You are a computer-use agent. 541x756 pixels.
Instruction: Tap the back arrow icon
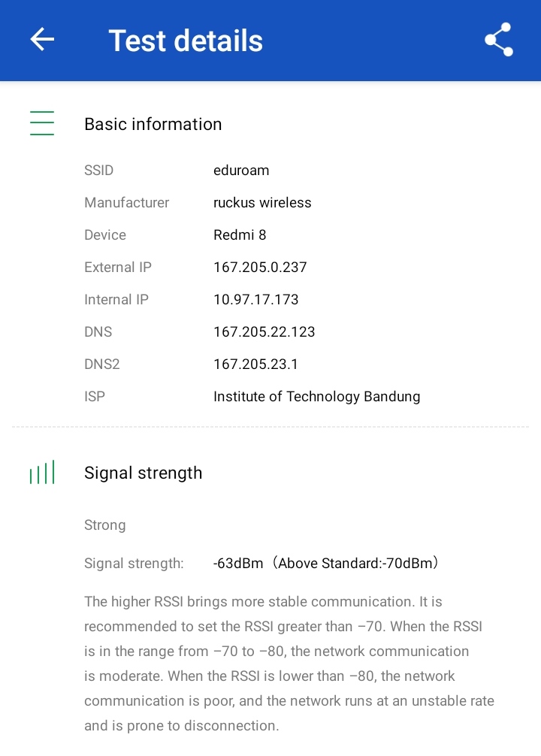pyautogui.click(x=42, y=40)
